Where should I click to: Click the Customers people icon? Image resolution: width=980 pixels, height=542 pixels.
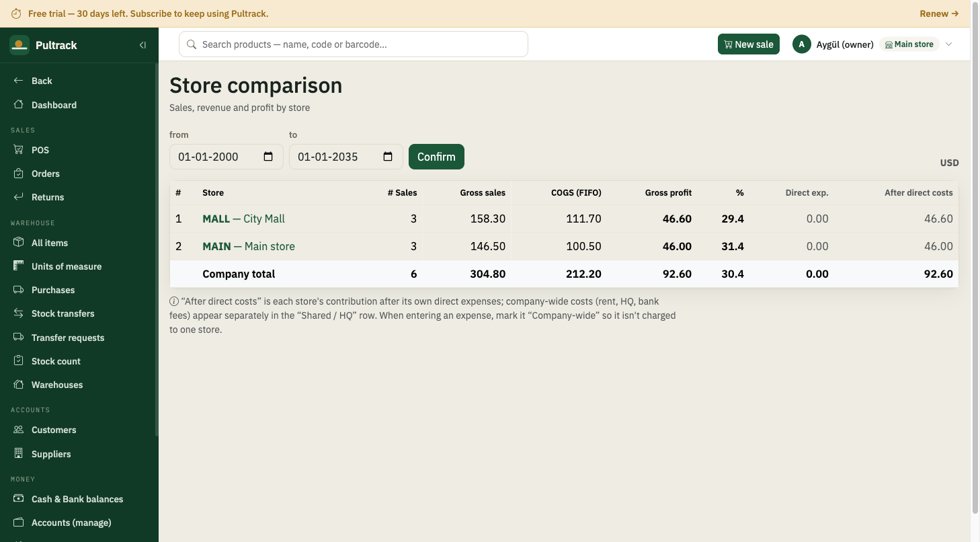point(19,430)
